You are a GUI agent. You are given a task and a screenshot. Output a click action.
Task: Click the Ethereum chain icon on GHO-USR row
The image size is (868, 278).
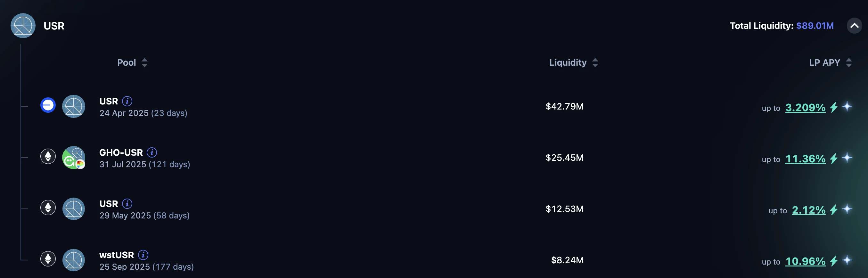point(48,156)
